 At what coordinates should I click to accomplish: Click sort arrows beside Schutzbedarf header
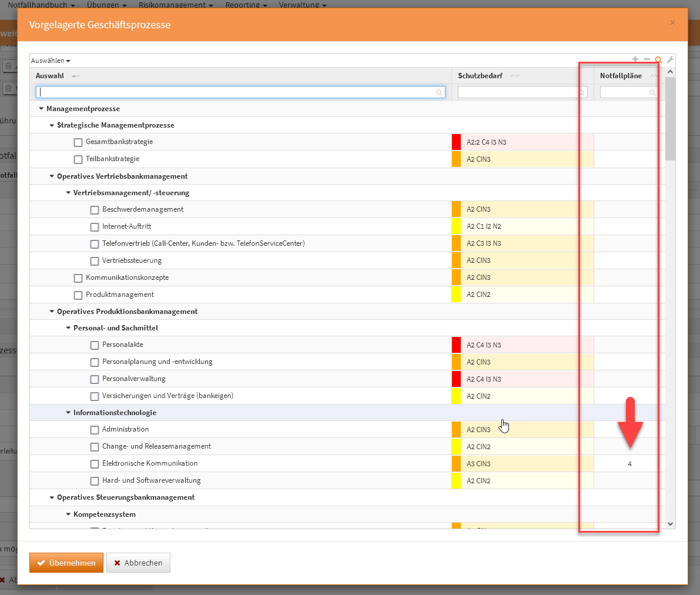click(x=514, y=76)
